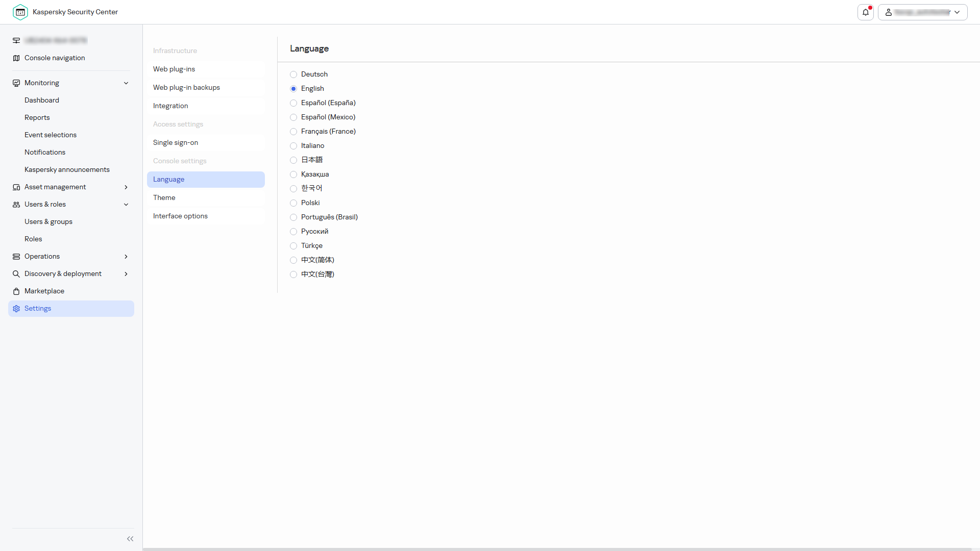The width and height of the screenshot is (980, 551).
Task: Select the Русский radio button
Action: click(293, 232)
